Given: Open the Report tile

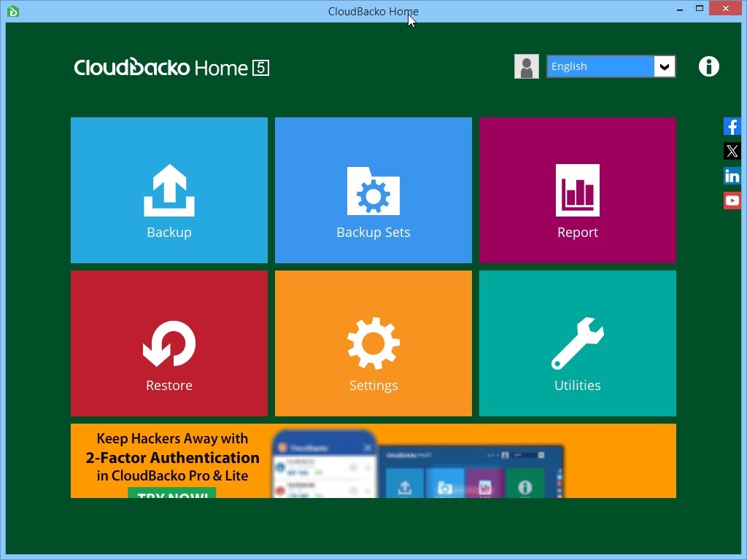Looking at the screenshot, I should click(x=578, y=190).
